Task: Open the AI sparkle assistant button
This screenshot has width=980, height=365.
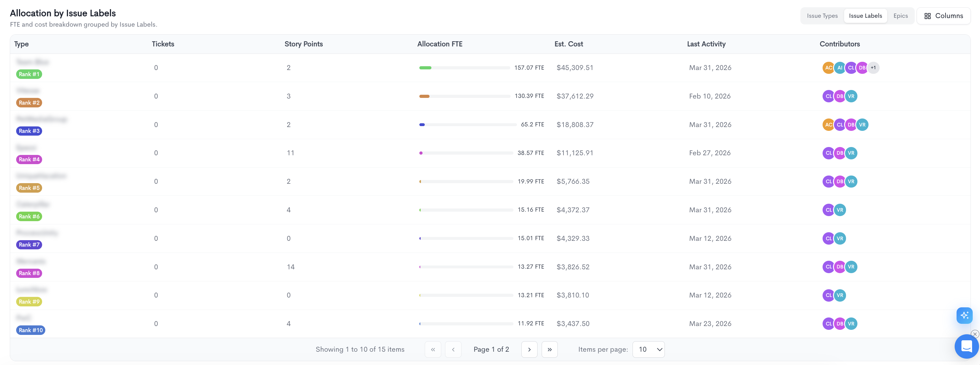Action: tap(964, 315)
